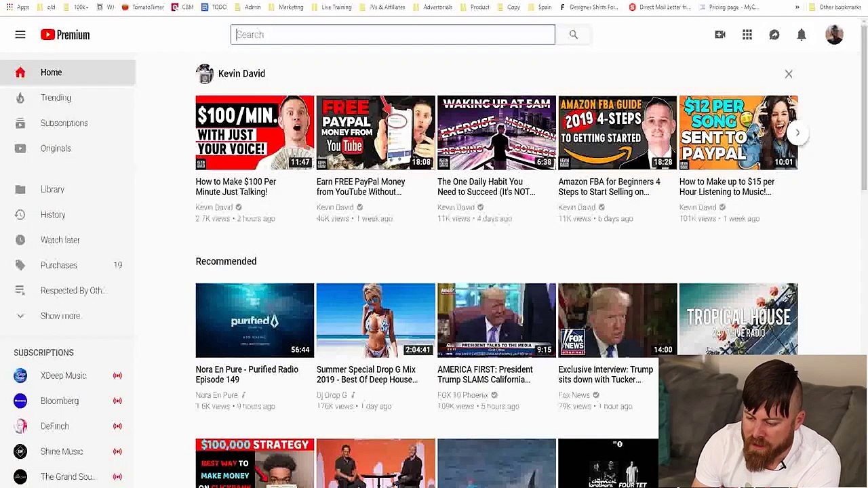
Task: Select Home in the sidebar
Action: 68,73
